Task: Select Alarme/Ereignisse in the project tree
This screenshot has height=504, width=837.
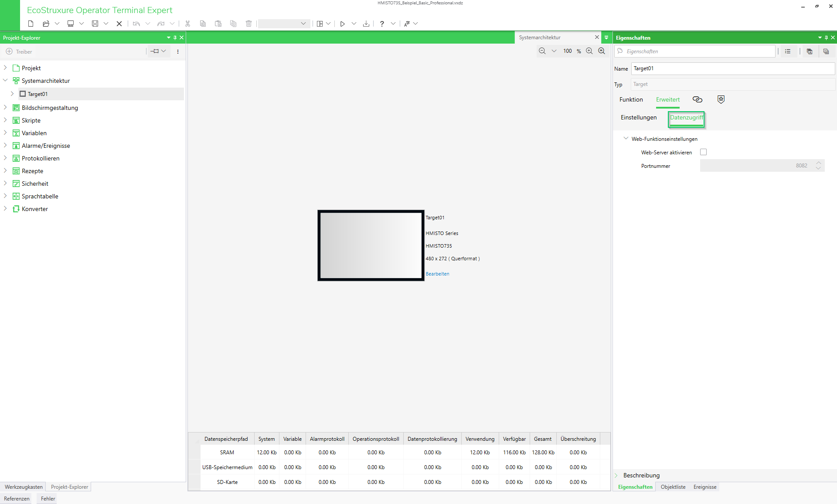Action: click(x=46, y=146)
